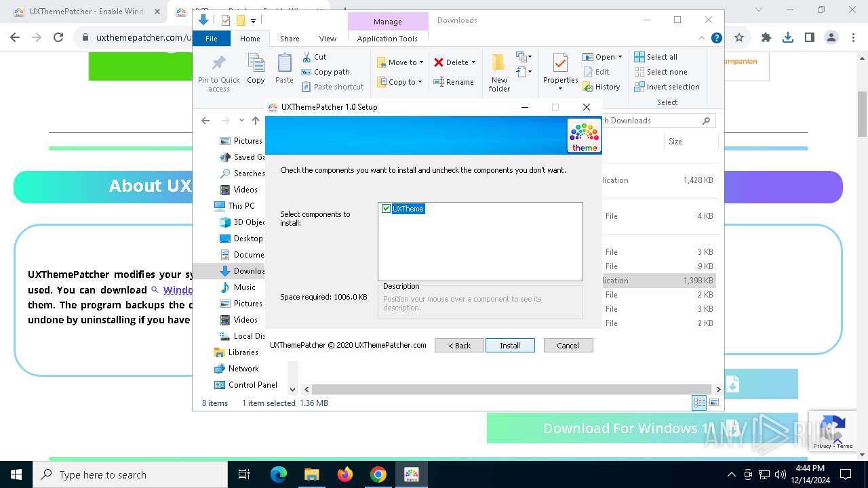Bookmark this page star icon
This screenshot has width=868, height=488.
[x=739, y=38]
